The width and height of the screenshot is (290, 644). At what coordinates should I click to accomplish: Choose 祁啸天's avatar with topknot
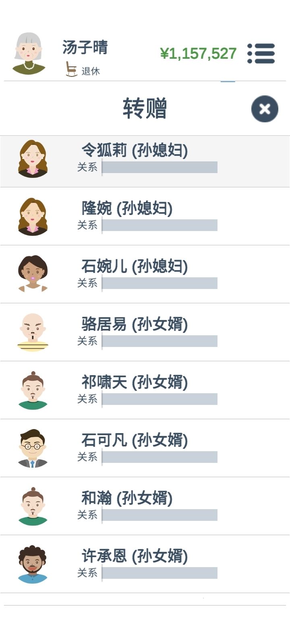coord(33,390)
